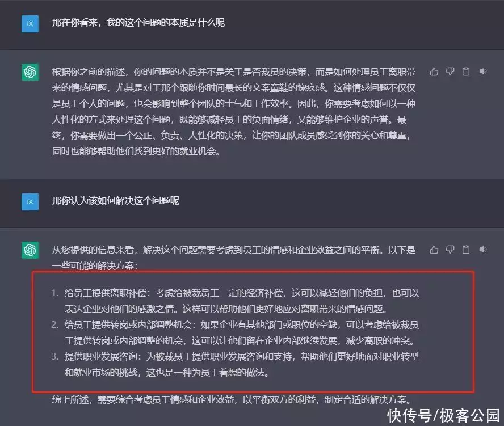Screen dimensions: 504x426
Task: Click the ChatGPT logo beside the first answer
Action: [x=30, y=73]
